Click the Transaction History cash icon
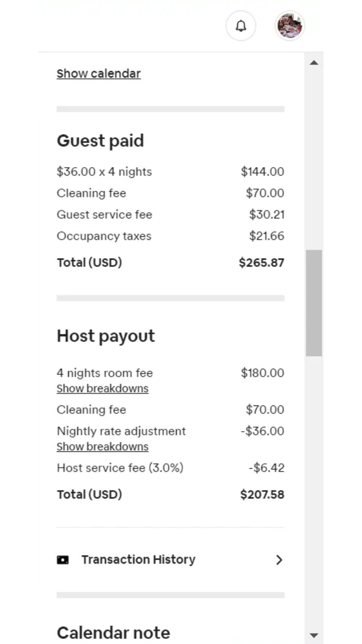This screenshot has width=362, height=644. click(x=63, y=560)
